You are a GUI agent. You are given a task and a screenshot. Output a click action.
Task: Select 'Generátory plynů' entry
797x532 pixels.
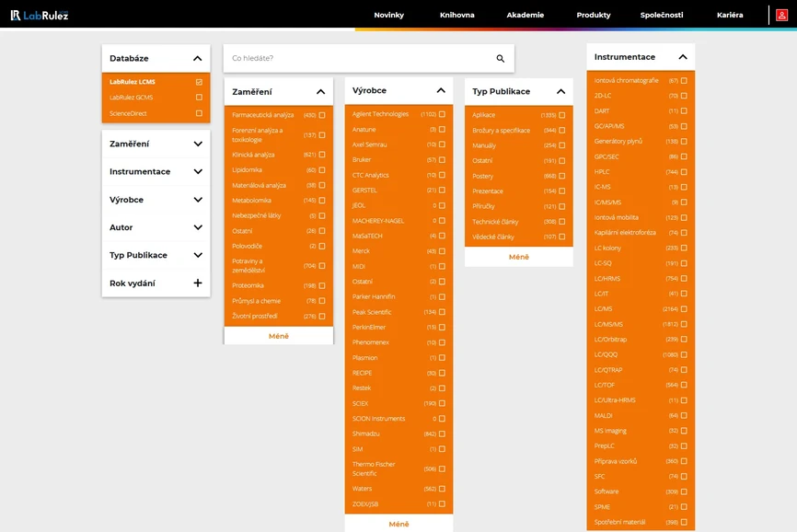(x=641, y=141)
